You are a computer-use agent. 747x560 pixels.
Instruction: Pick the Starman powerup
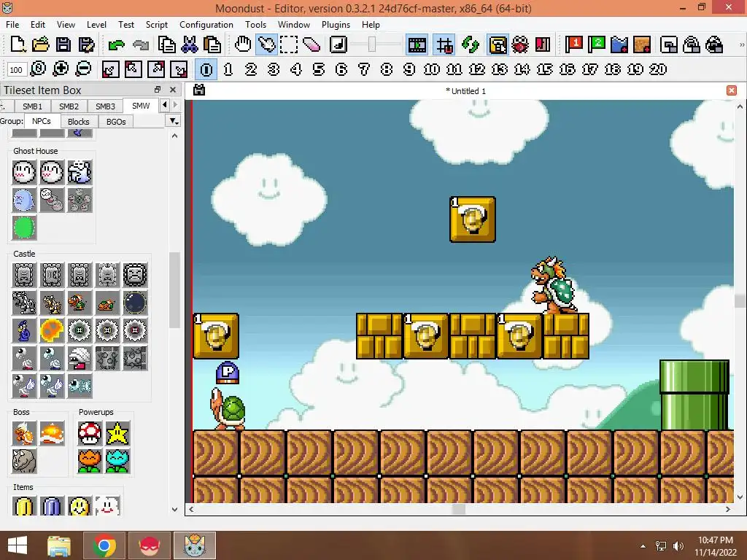click(x=117, y=433)
